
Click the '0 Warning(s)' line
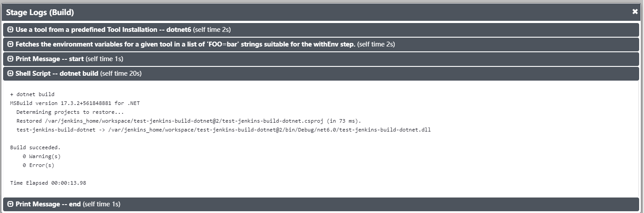click(42, 156)
